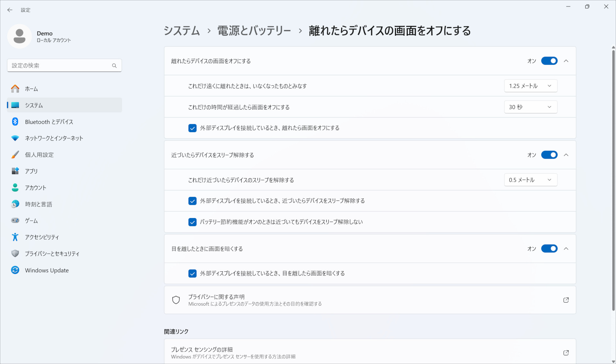Disable 近づいたらデバイスをスリープ解除する
Image resolution: width=616 pixels, height=364 pixels.
[549, 155]
